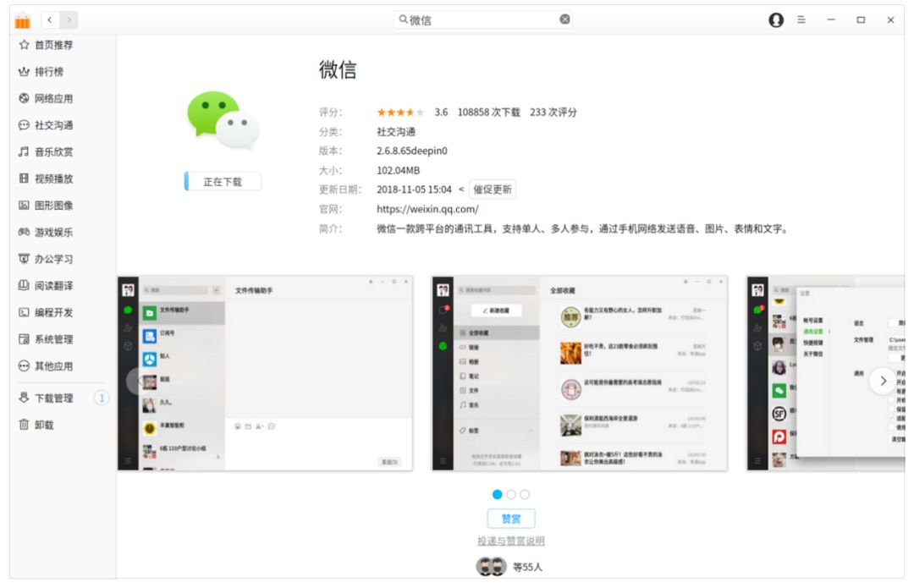Open the 音乐欣赏 category
The image size is (914, 588).
point(53,152)
